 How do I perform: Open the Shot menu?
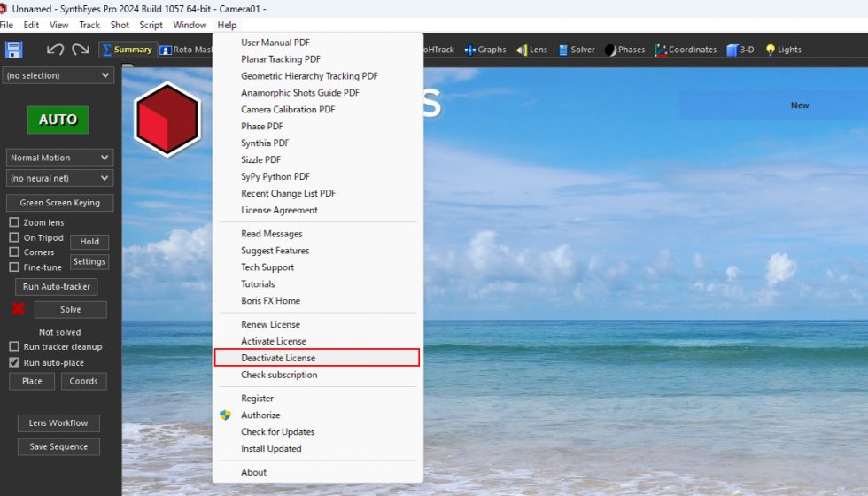click(120, 25)
